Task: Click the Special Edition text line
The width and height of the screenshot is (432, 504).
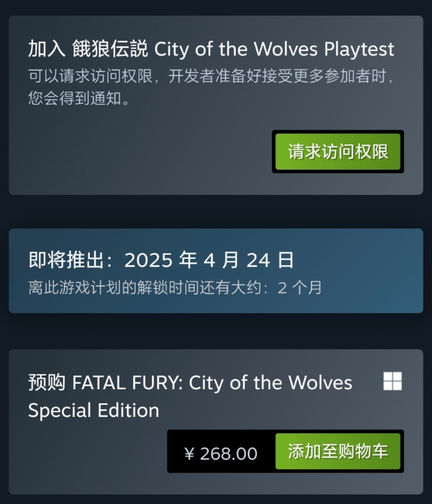Action: [x=94, y=410]
